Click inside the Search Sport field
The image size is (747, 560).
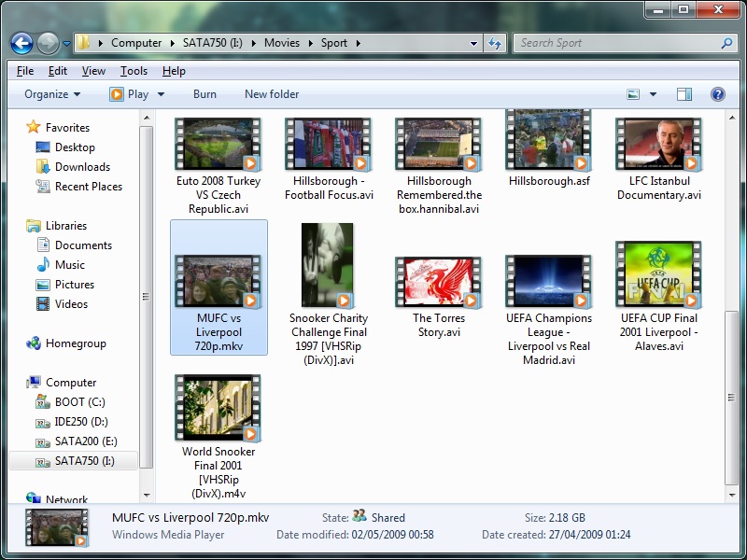pyautogui.click(x=616, y=43)
